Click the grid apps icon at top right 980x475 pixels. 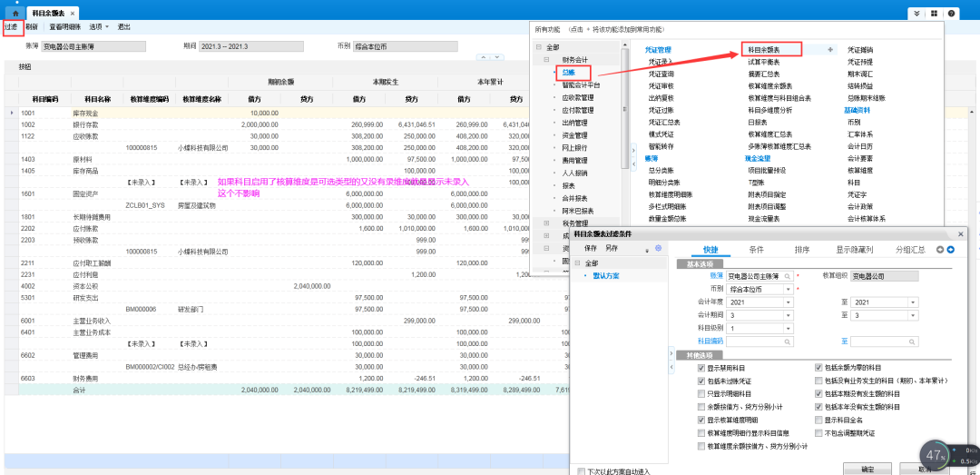934,13
